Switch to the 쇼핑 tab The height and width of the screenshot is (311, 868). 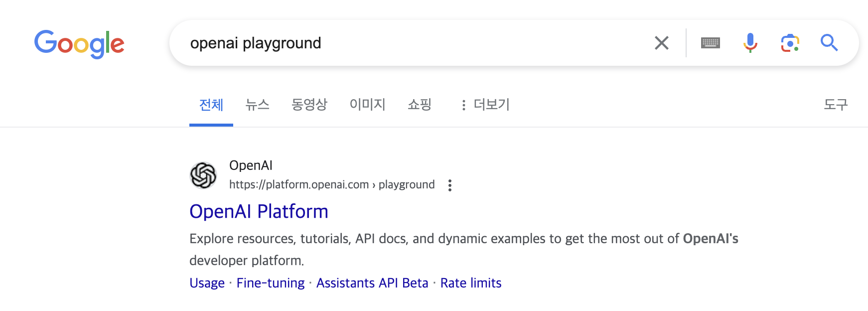coord(420,105)
